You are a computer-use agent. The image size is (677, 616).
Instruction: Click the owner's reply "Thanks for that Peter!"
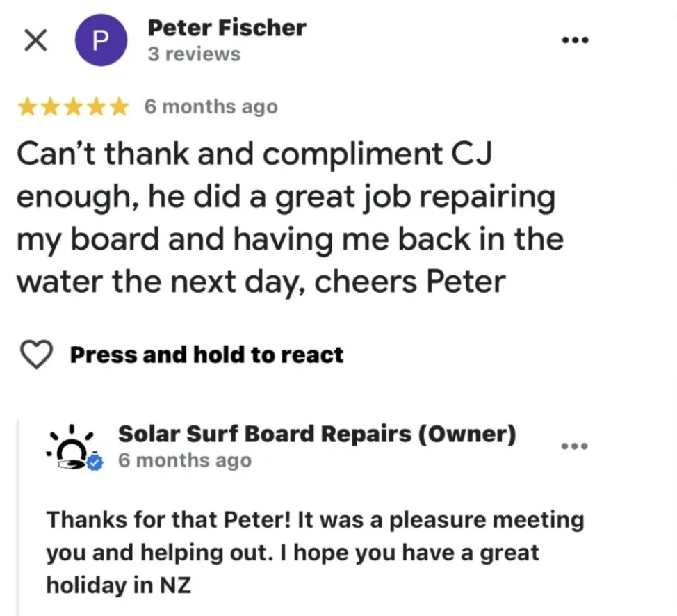click(135, 520)
